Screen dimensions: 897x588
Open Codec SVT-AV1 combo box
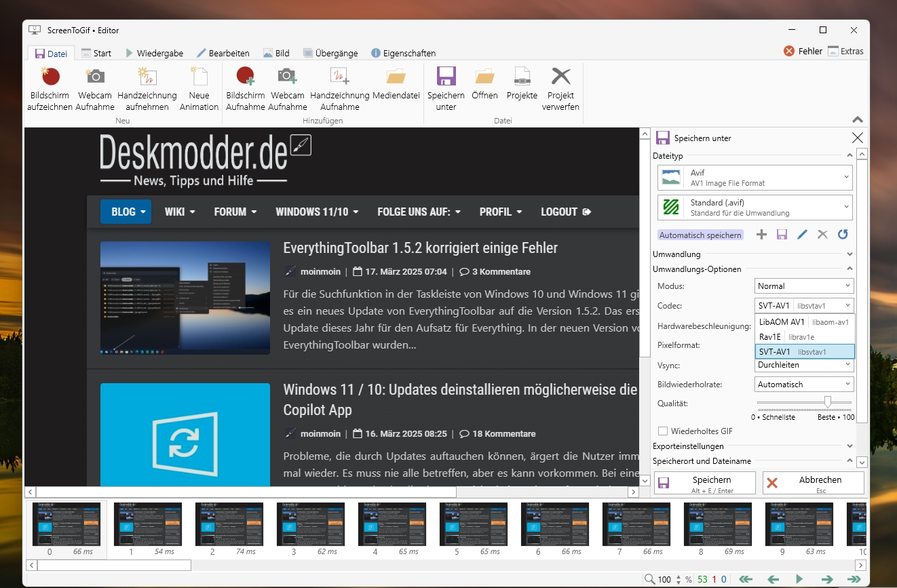(x=804, y=306)
